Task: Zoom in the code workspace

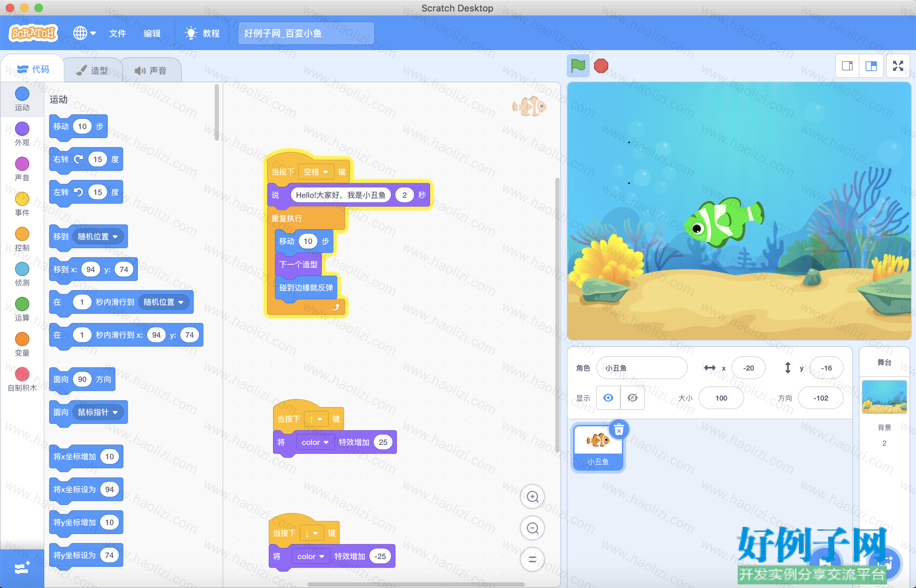Action: [x=532, y=497]
